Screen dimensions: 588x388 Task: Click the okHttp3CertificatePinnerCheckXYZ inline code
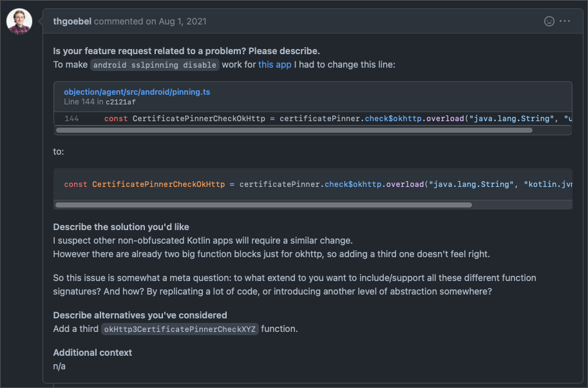click(180, 329)
